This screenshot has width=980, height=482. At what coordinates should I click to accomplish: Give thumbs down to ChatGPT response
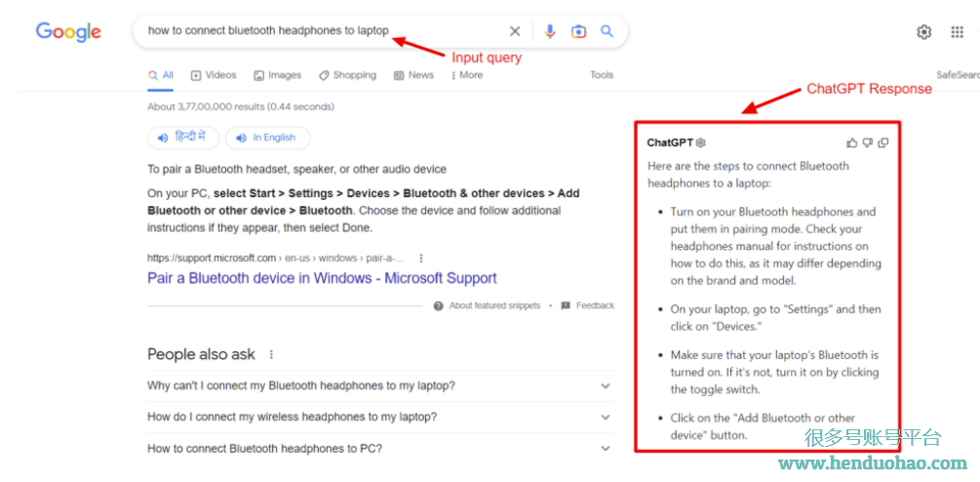(868, 143)
